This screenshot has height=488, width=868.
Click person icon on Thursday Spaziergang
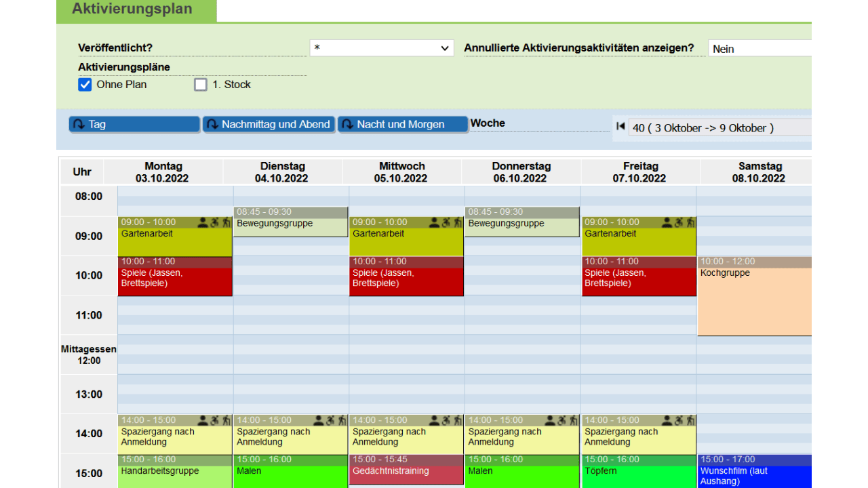[550, 420]
